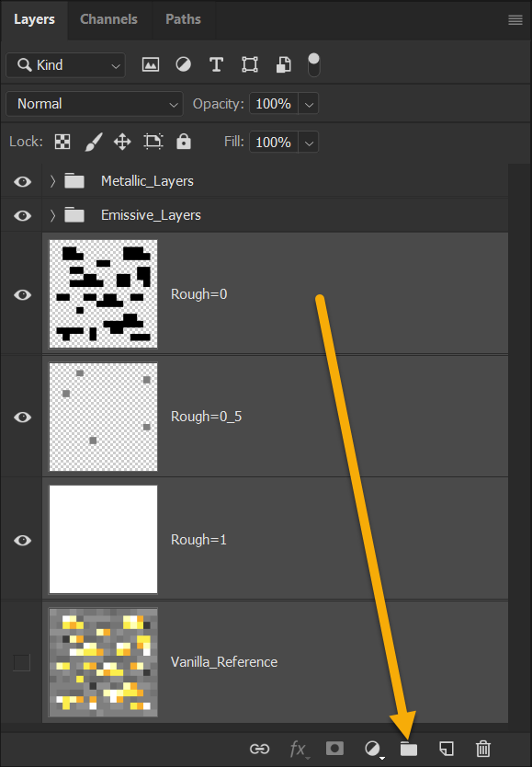The image size is (532, 767).
Task: Lock all with the padlock icon
Action: click(184, 142)
